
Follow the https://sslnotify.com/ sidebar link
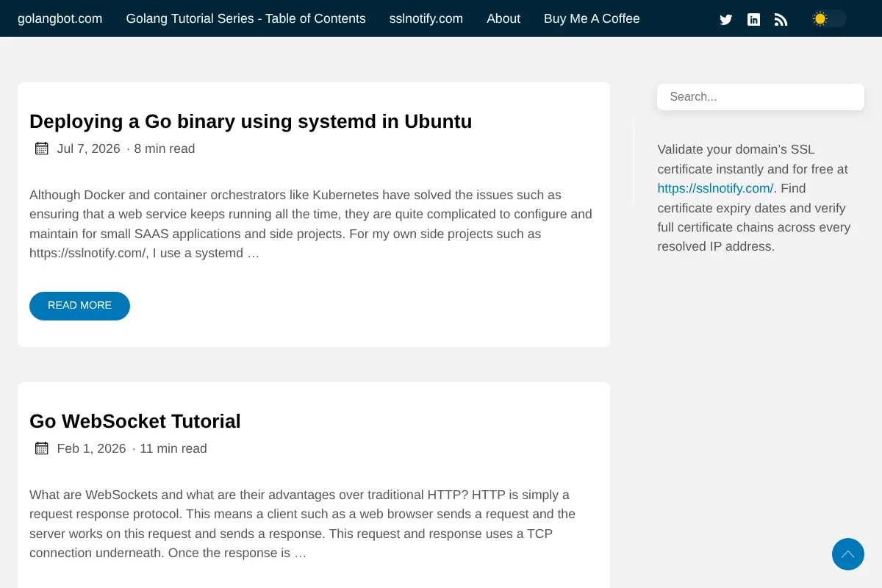tap(715, 188)
